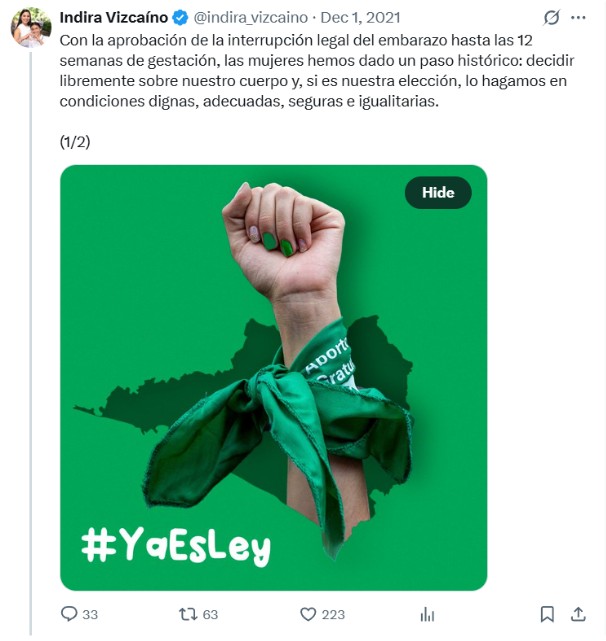Click the tweet body text
The image size is (606, 641).
pos(317,71)
